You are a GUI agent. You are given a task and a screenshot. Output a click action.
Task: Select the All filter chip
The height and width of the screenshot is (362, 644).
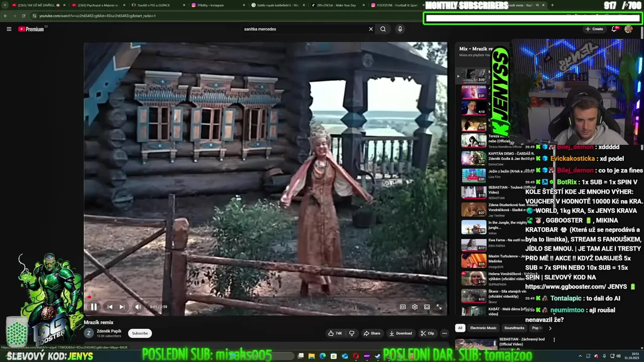click(x=460, y=328)
